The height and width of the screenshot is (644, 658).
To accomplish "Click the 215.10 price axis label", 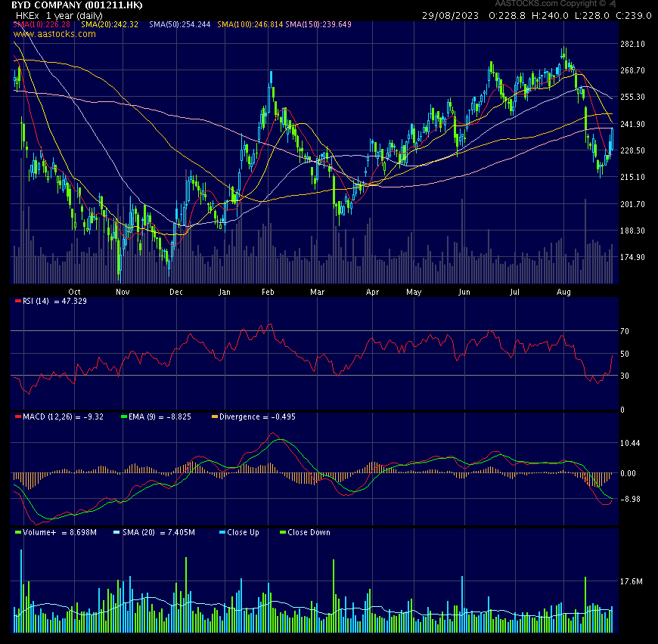I will point(632,177).
